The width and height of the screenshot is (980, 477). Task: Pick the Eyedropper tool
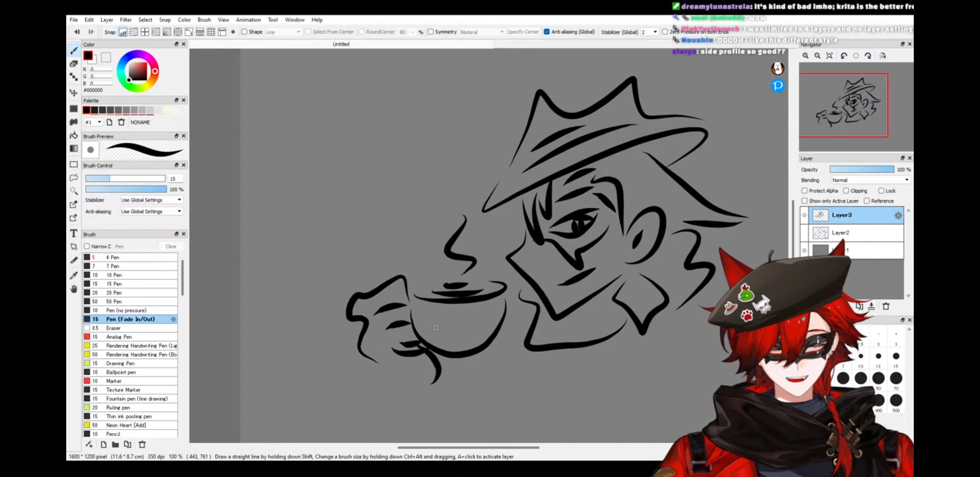[x=74, y=275]
